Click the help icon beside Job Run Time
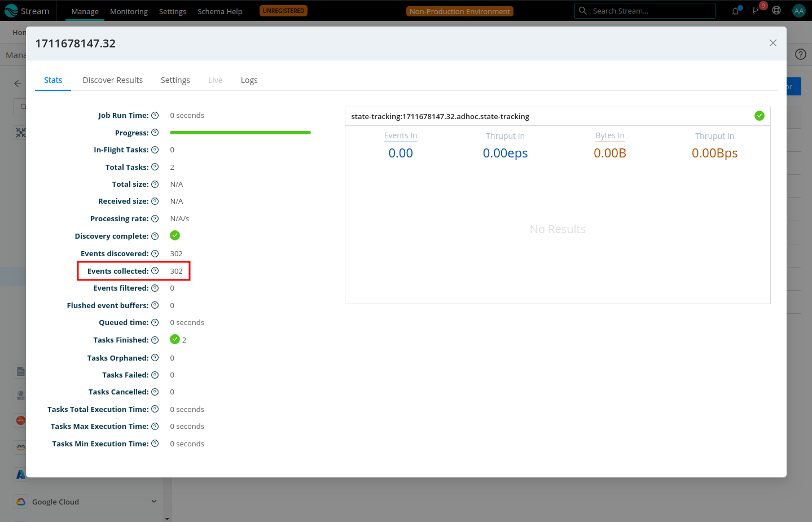The height and width of the screenshot is (522, 812). tap(155, 115)
